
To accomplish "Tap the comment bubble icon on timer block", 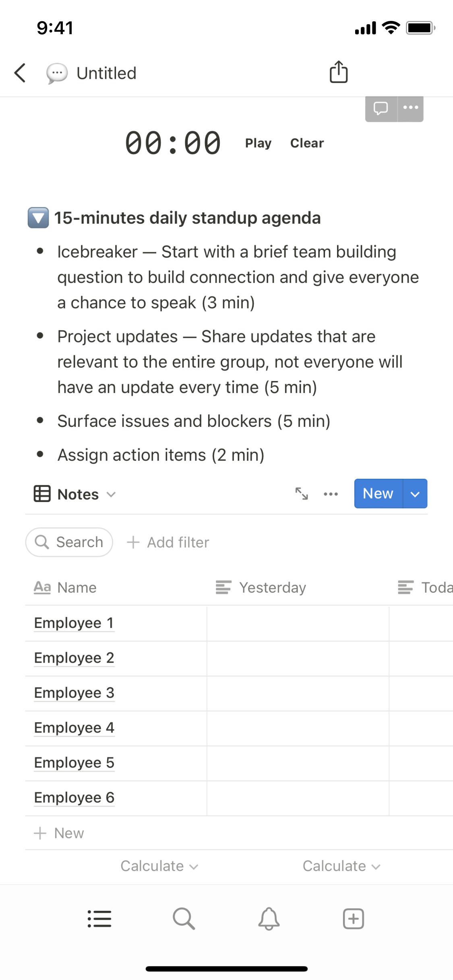I will (x=381, y=108).
